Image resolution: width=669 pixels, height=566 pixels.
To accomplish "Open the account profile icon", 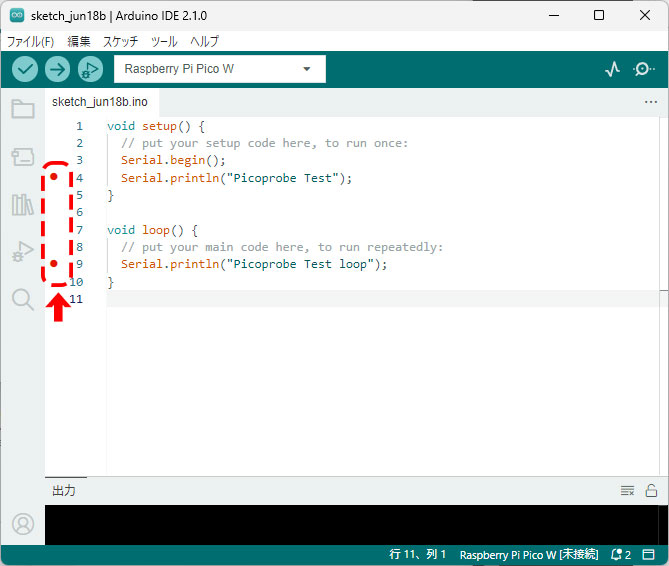I will point(23,524).
